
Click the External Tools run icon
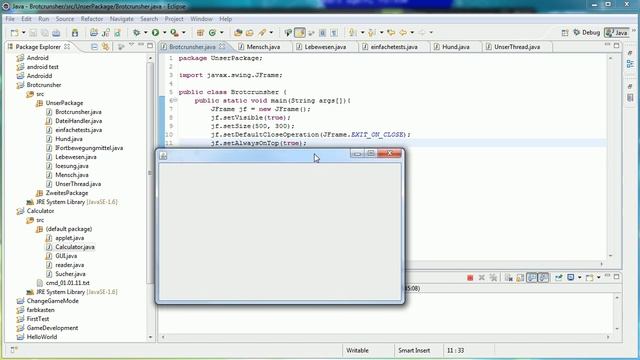pyautogui.click(x=174, y=33)
